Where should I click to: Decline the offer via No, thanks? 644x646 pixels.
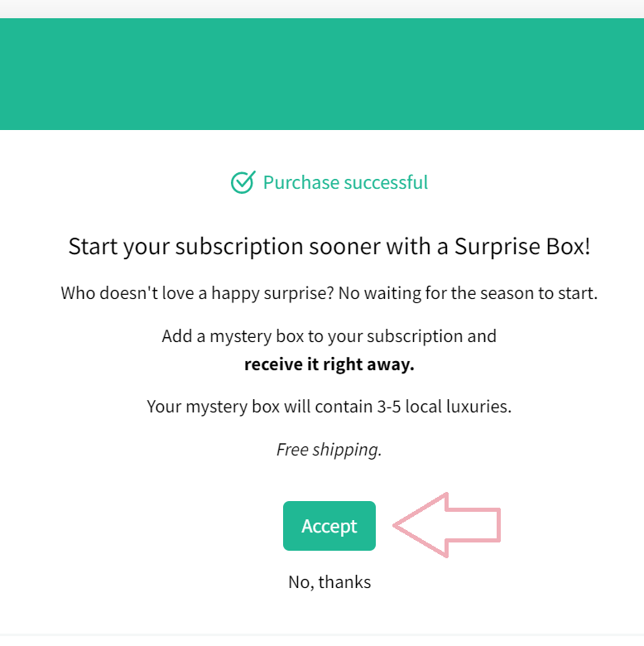tap(329, 582)
